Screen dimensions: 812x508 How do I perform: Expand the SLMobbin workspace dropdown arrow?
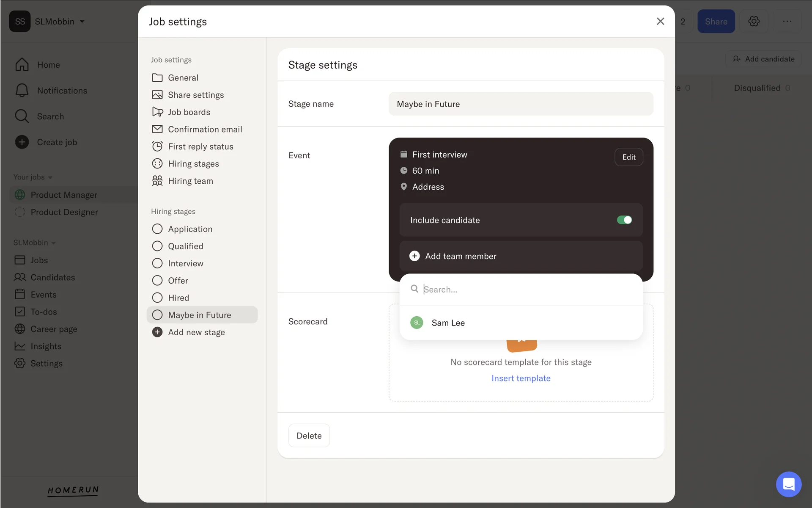tap(82, 22)
